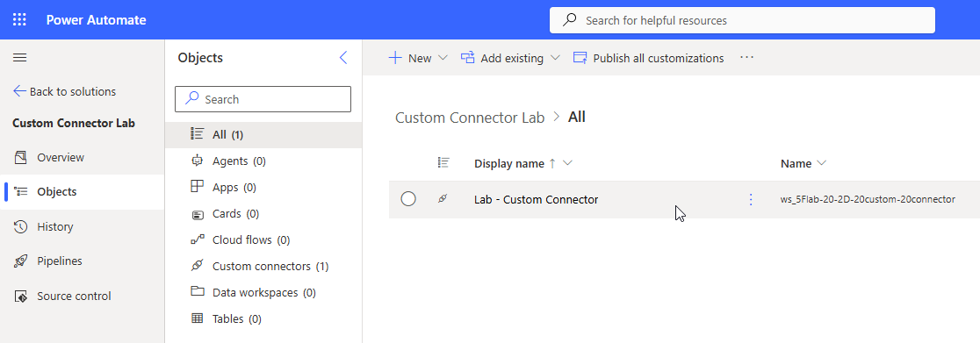Click the Source control icon
Screen dimensions: 980x343
pos(20,297)
